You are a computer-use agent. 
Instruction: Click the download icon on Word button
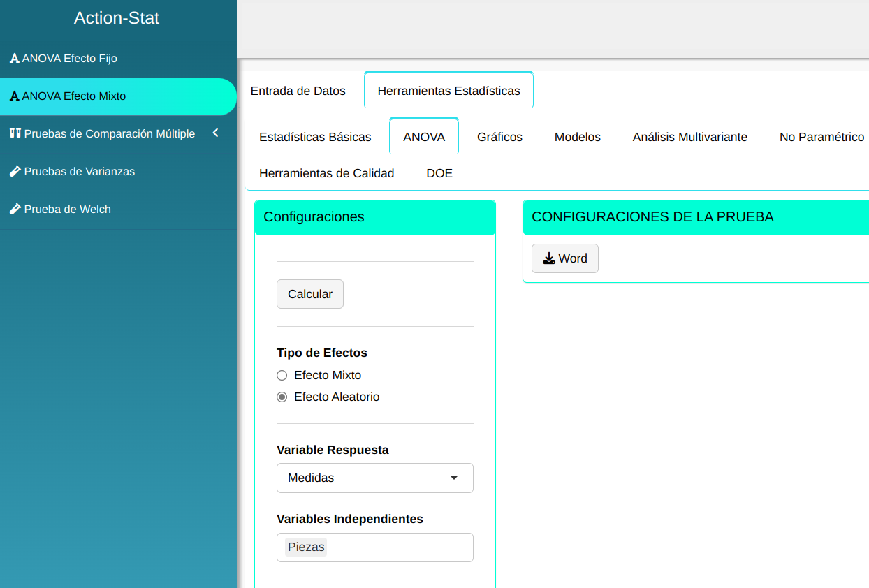coord(549,258)
